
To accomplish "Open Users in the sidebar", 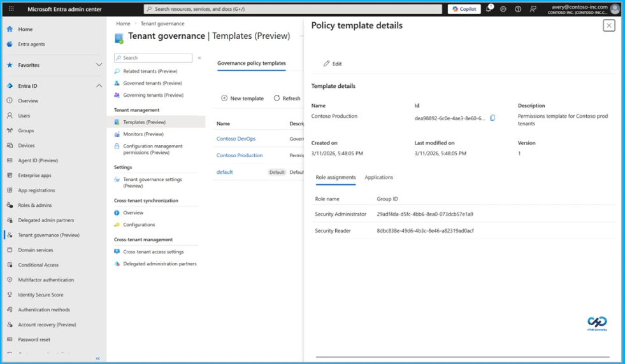I will coord(24,115).
